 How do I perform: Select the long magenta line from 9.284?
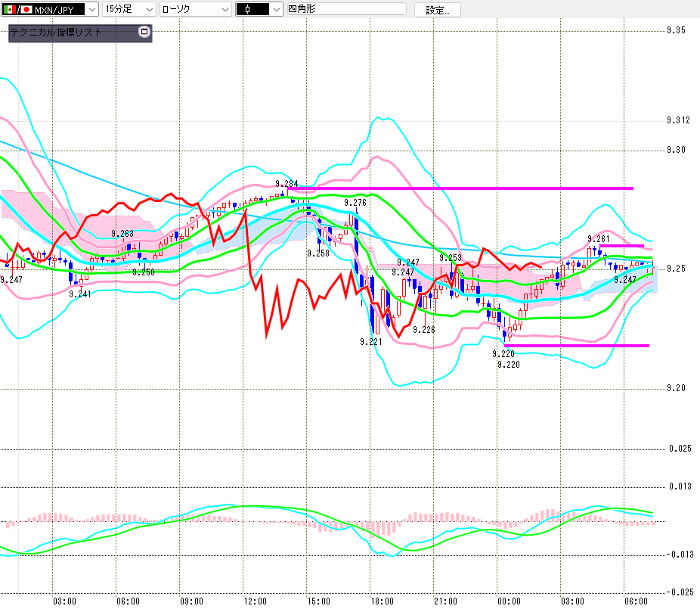pos(460,188)
